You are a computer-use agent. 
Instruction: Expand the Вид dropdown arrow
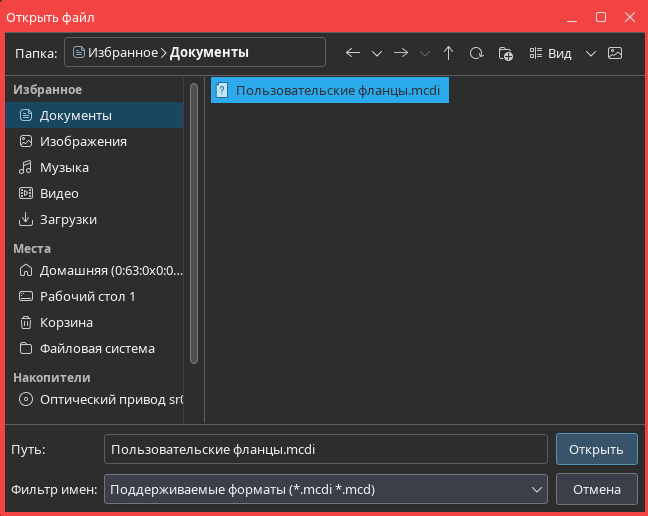tap(590, 53)
